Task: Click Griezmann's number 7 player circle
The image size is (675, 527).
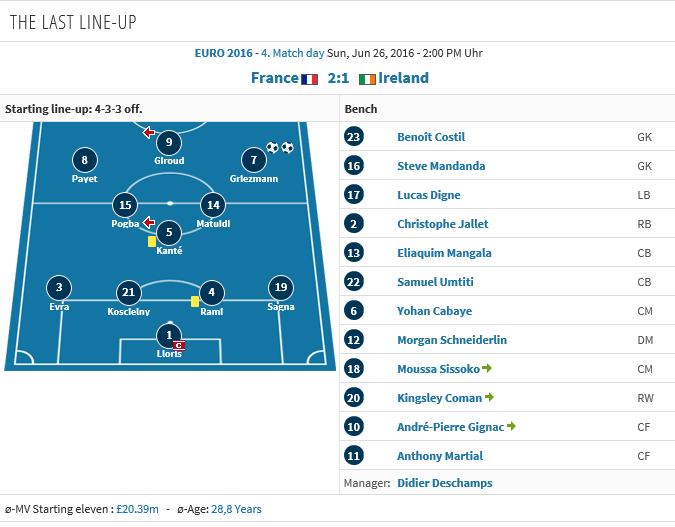Action: (x=254, y=160)
